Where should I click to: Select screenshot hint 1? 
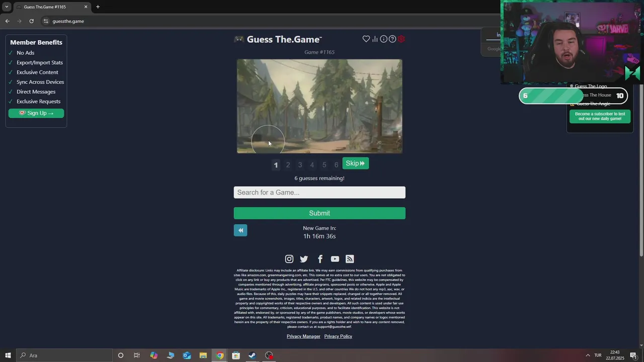coord(276,165)
